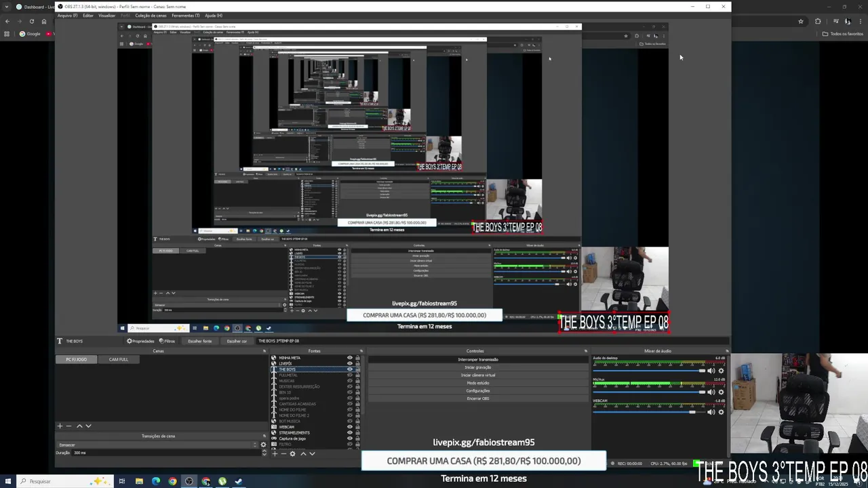868x488 pixels.
Task: Open Chrome from the Windows taskbar
Action: pos(172,481)
